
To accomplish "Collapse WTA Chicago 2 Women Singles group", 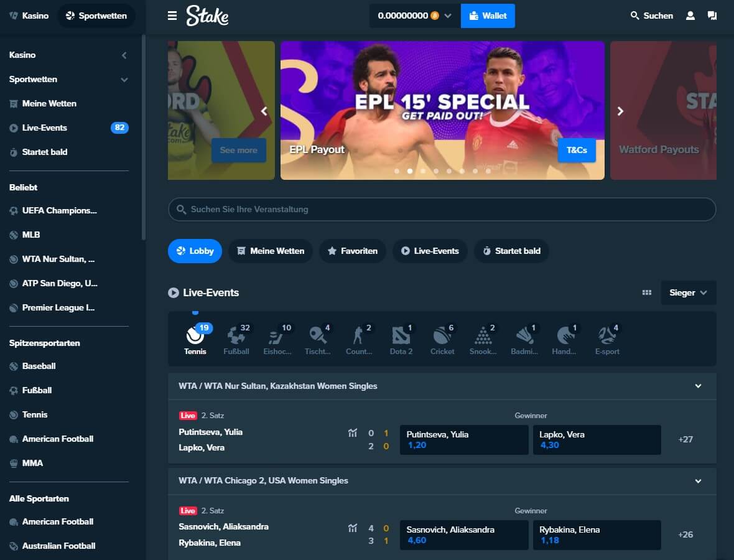I will pyautogui.click(x=698, y=481).
